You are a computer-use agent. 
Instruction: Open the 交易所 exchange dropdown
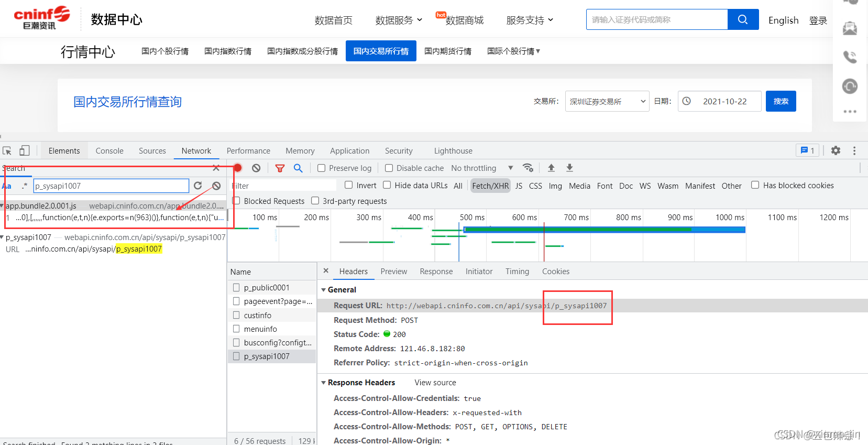(x=607, y=101)
